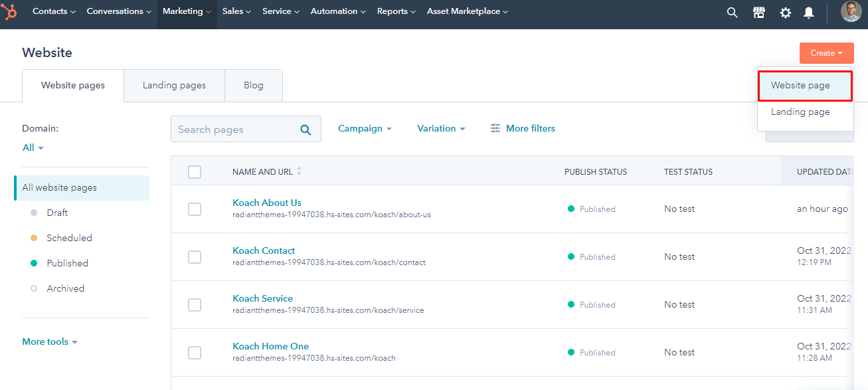The height and width of the screenshot is (390, 868).
Task: Open the Settings gear icon
Action: (786, 12)
